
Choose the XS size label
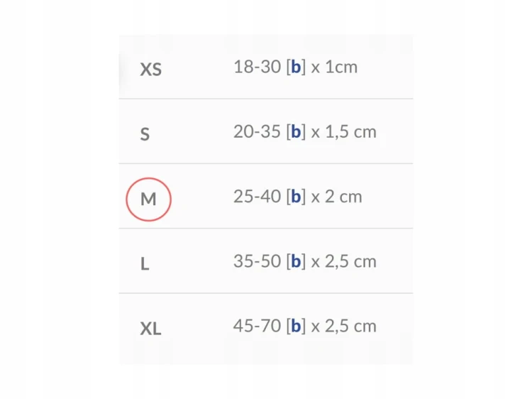(150, 70)
